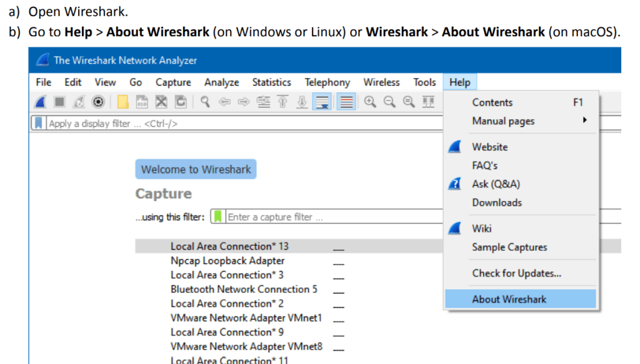Screen dimensions: 640x364
Task: Click the Open capture file folder icon
Action: [x=123, y=102]
